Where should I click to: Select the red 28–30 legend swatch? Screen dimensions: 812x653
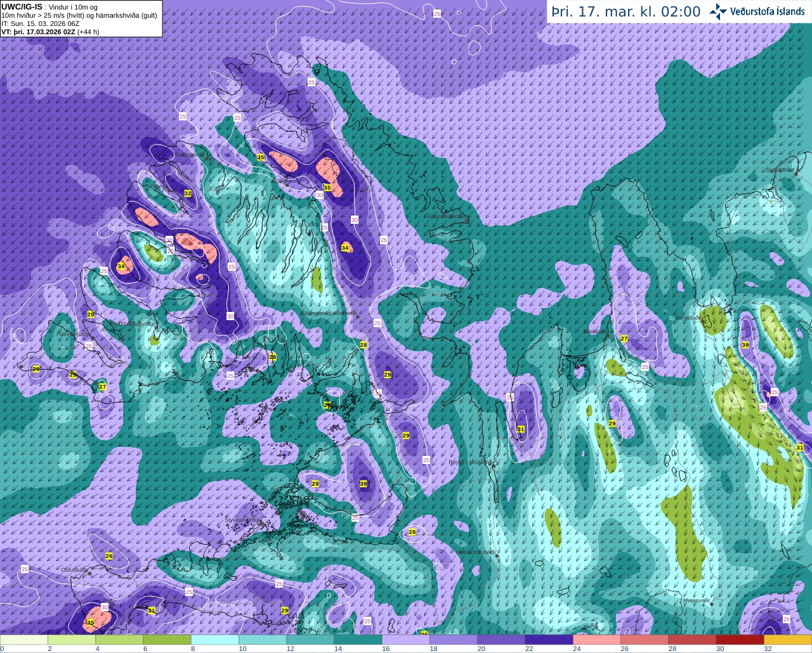(x=691, y=640)
